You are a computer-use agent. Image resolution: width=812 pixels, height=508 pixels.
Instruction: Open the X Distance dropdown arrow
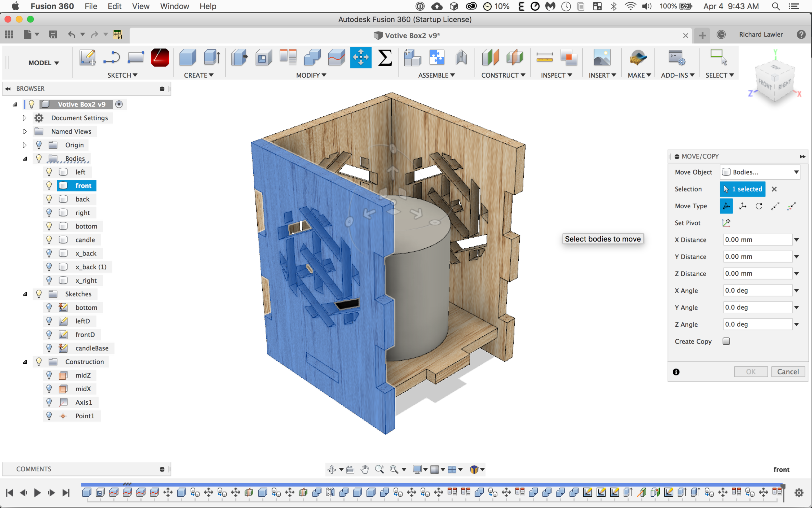[796, 240]
